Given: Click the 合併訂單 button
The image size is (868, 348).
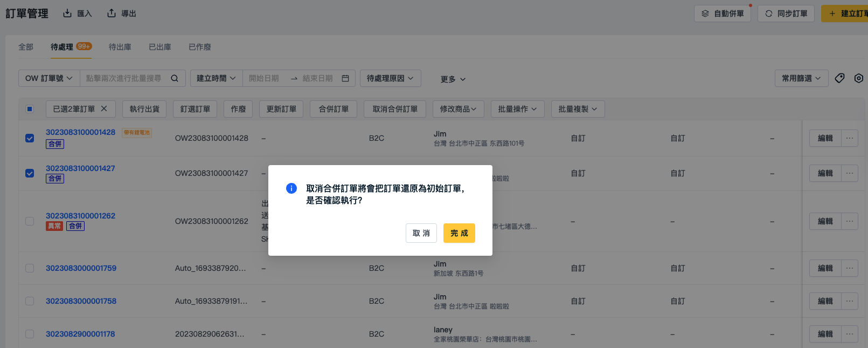Looking at the screenshot, I should click(x=334, y=109).
